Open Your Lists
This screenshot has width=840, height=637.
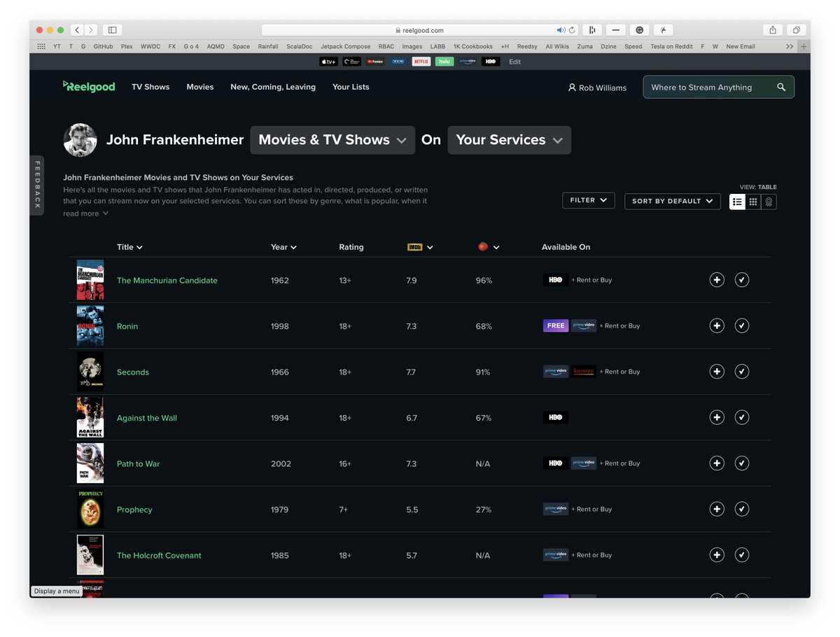(x=351, y=87)
